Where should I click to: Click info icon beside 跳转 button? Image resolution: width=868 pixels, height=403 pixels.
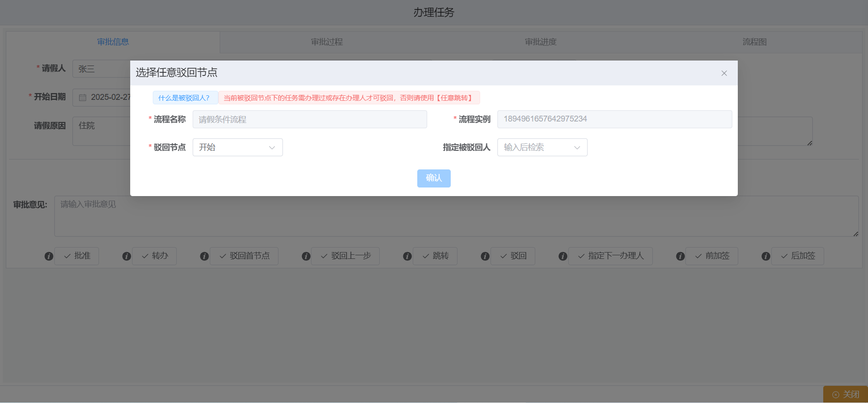(407, 256)
